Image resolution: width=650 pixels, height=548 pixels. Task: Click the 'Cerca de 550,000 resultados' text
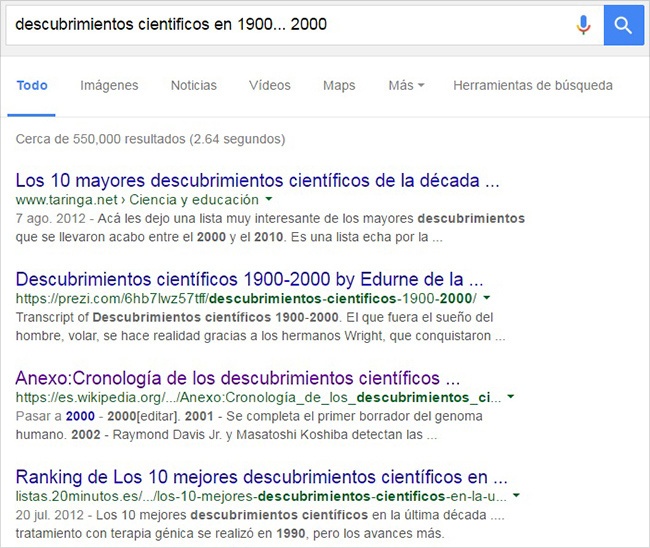150,139
